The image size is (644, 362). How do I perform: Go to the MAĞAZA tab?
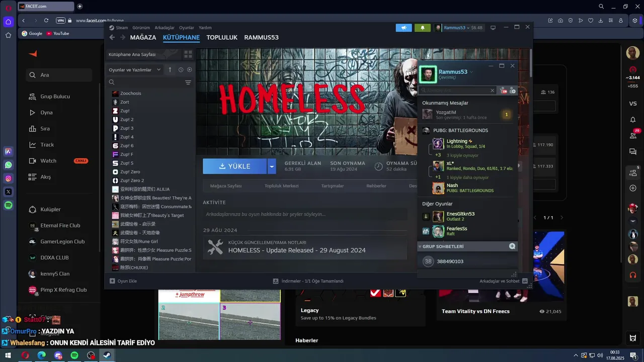coord(143,38)
